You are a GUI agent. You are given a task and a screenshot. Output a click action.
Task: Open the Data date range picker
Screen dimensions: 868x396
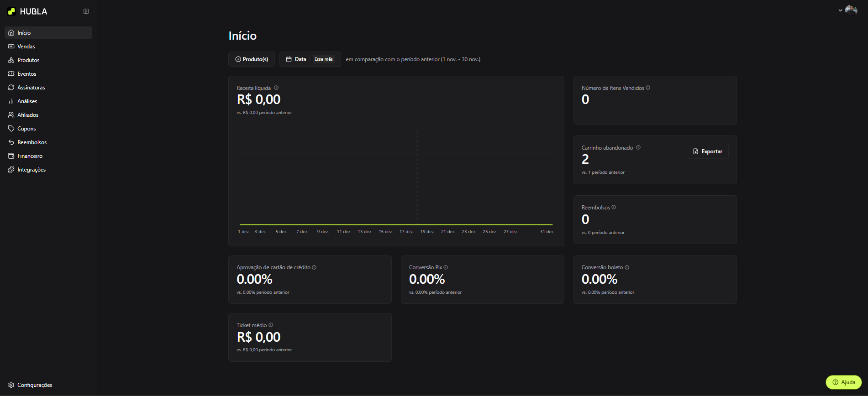pyautogui.click(x=310, y=59)
